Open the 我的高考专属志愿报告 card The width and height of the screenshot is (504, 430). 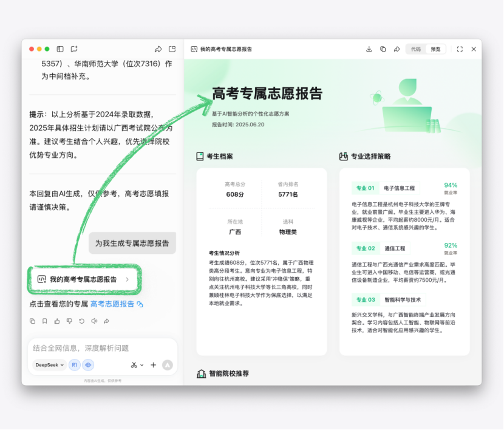[x=84, y=279]
